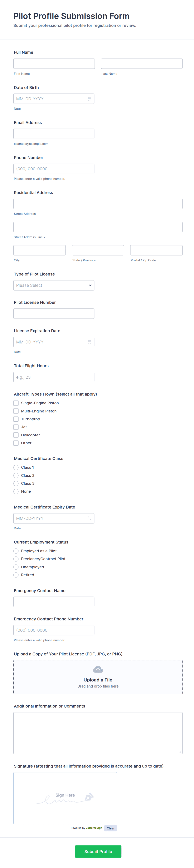The height and width of the screenshot is (868, 194).
Task: Tick the Turboprop checkbox
Action: pos(16,419)
